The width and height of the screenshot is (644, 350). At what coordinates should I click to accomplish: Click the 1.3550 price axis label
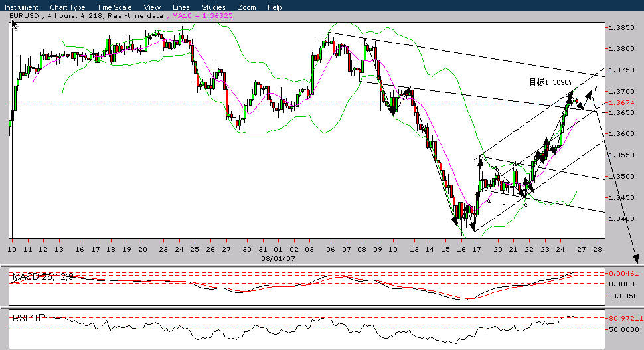point(621,155)
